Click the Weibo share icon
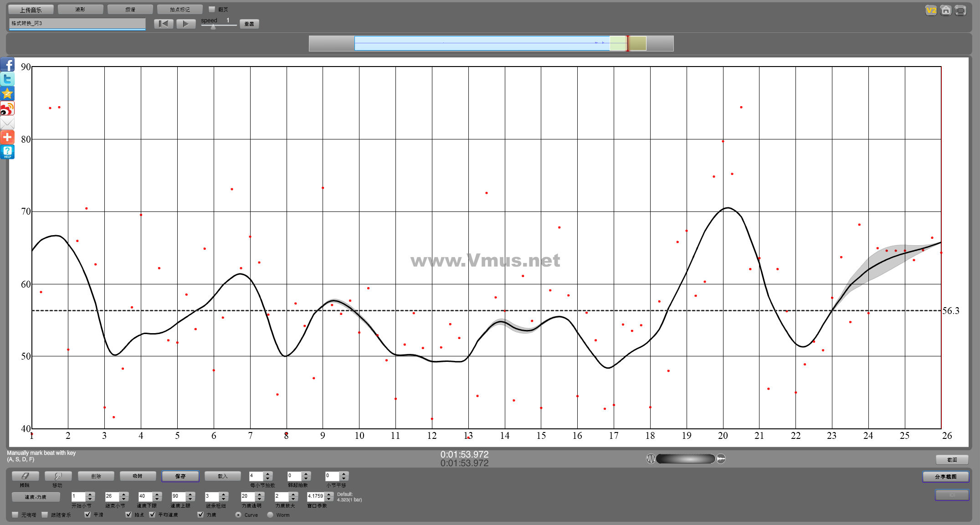The width and height of the screenshot is (980, 525). [7, 108]
